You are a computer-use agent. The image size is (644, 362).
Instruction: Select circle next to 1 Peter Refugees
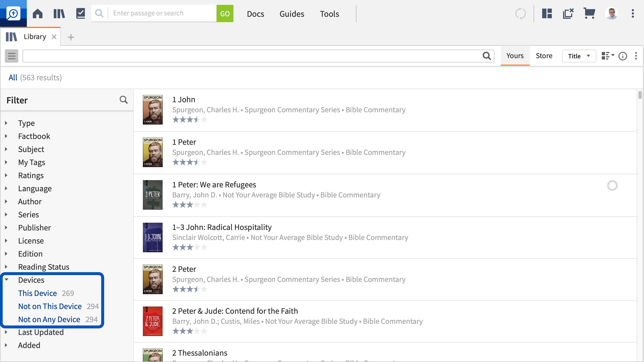612,186
